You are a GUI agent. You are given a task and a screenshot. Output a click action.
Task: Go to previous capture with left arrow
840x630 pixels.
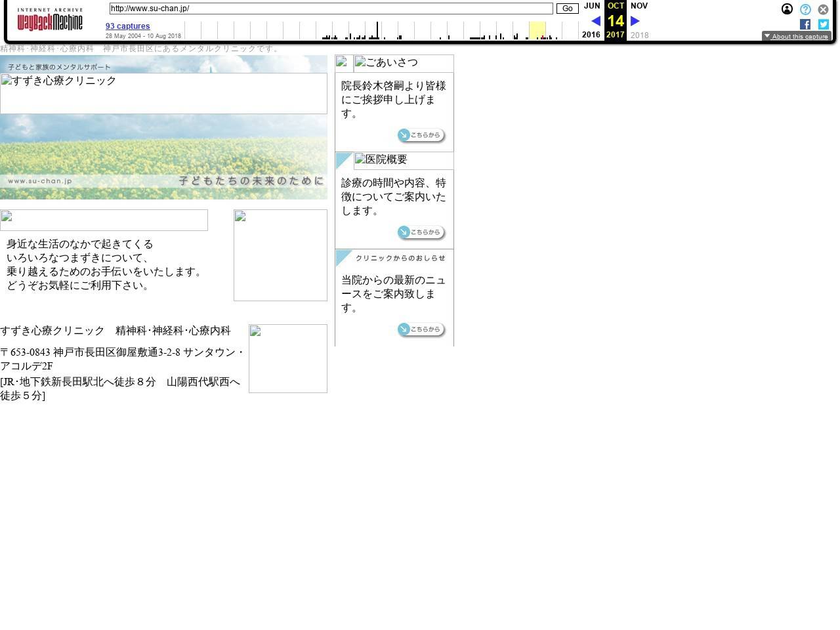pyautogui.click(x=595, y=21)
